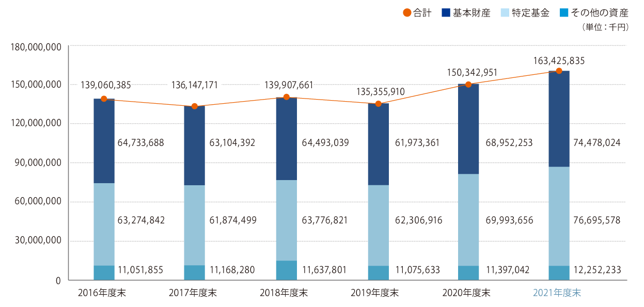Select the その他の資産 legend label
The image size is (644, 307).
[x=599, y=13]
